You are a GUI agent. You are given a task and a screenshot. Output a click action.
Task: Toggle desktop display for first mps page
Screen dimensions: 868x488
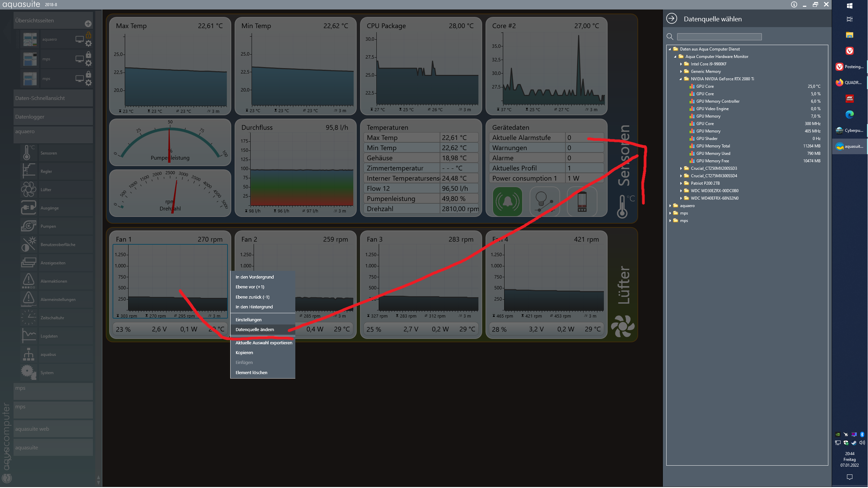[x=79, y=59]
